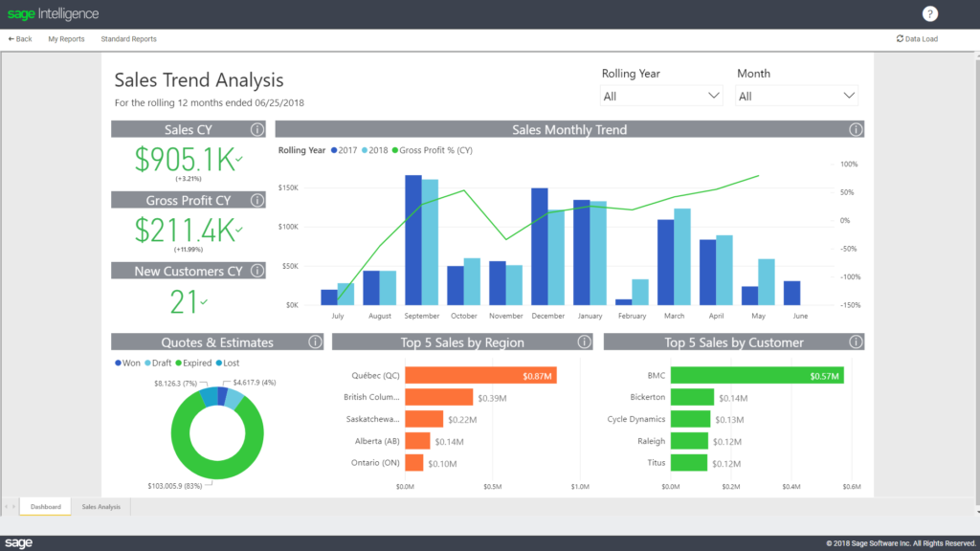The image size is (980, 551).
Task: Select the Dashboard tab
Action: pos(44,506)
